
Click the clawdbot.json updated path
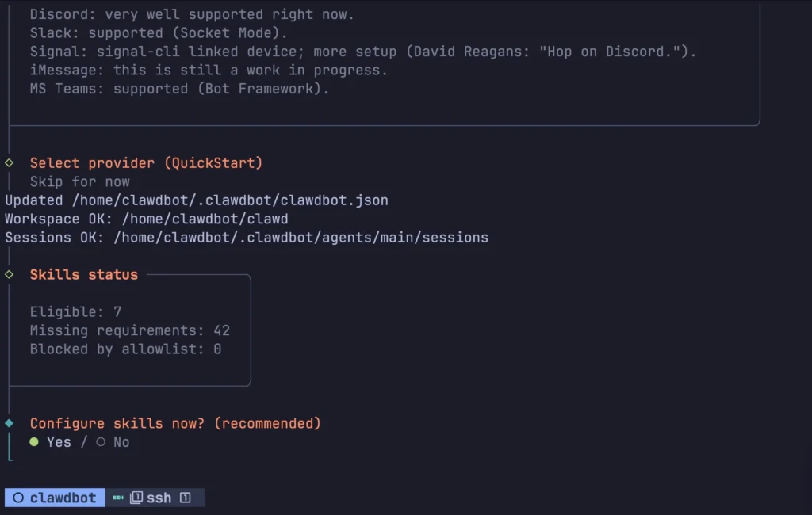click(196, 200)
